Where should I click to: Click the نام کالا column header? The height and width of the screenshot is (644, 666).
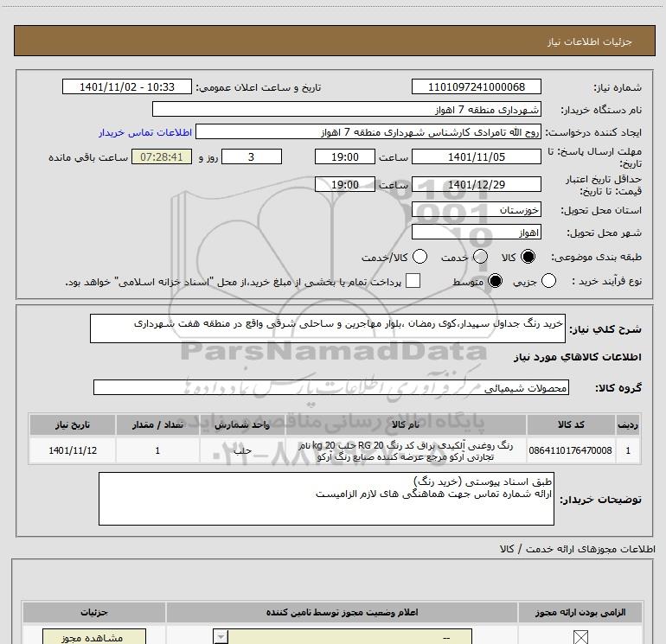click(x=406, y=425)
